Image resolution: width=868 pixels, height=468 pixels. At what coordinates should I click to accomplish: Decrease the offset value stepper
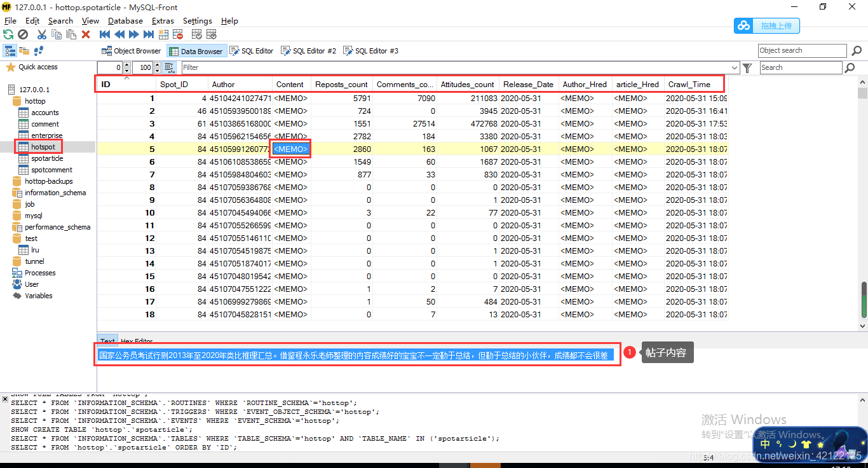pos(127,70)
